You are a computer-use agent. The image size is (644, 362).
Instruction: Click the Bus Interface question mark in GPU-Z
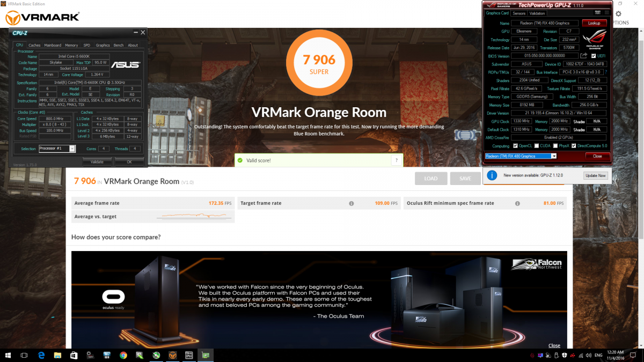click(x=606, y=72)
